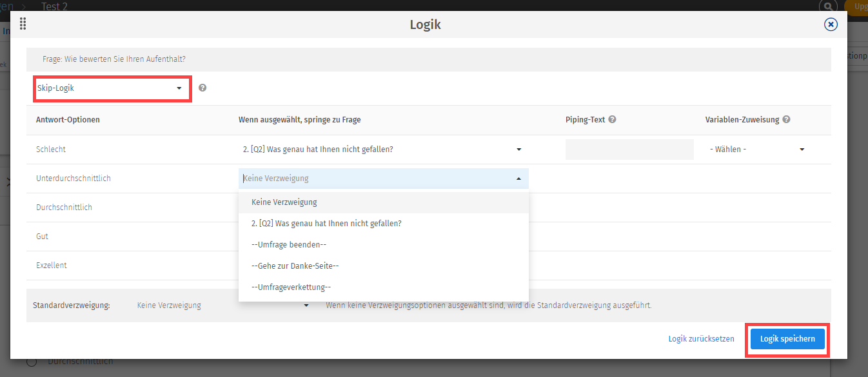Open the search magnifier in the top bar
The width and height of the screenshot is (868, 377).
point(827,6)
